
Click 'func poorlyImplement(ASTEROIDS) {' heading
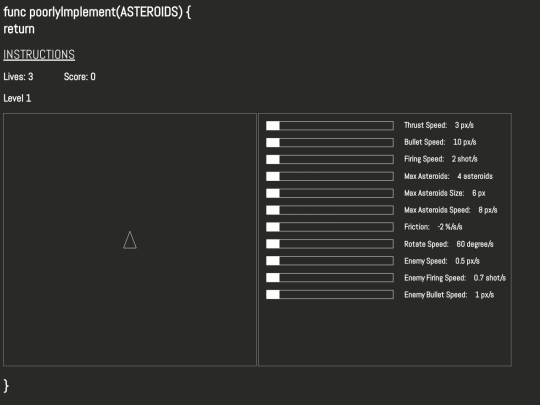pos(97,12)
